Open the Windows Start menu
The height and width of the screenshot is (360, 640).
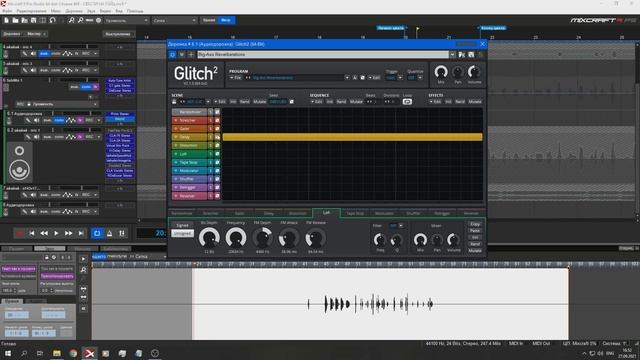point(7,353)
